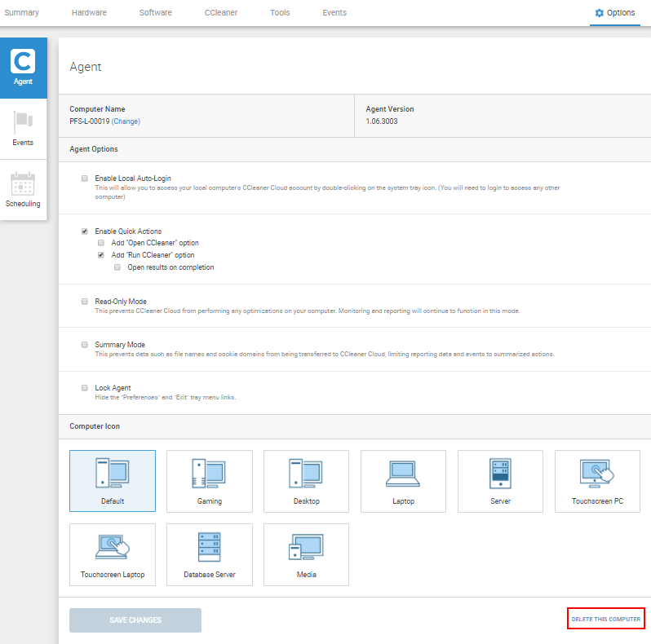Click Delete This Computer link

pos(605,620)
